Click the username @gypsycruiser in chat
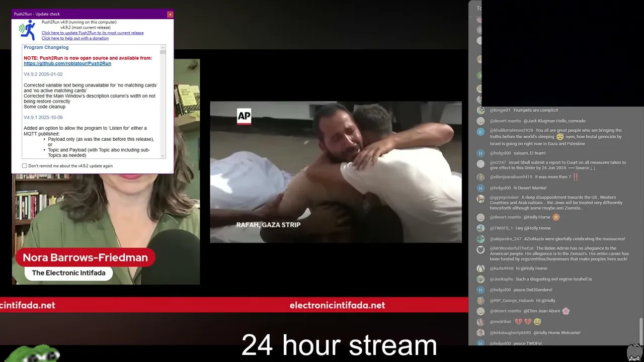This screenshot has height=362, width=644. point(504,197)
